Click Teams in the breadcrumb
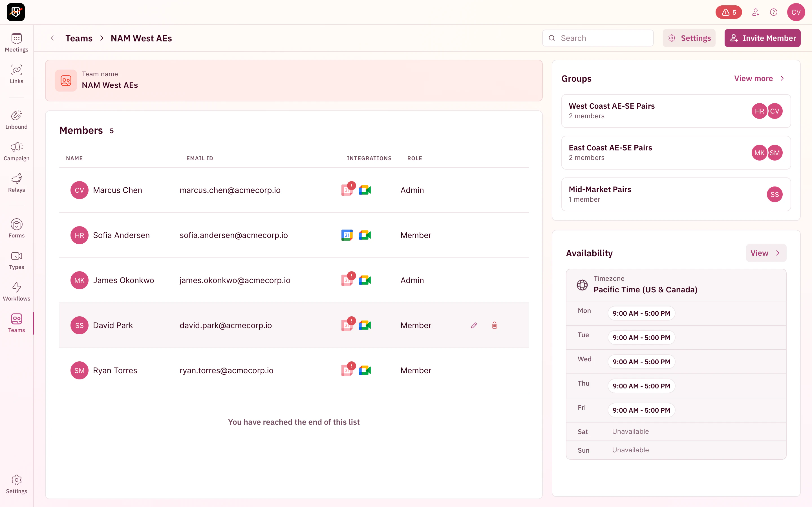The height and width of the screenshot is (507, 812). point(79,38)
